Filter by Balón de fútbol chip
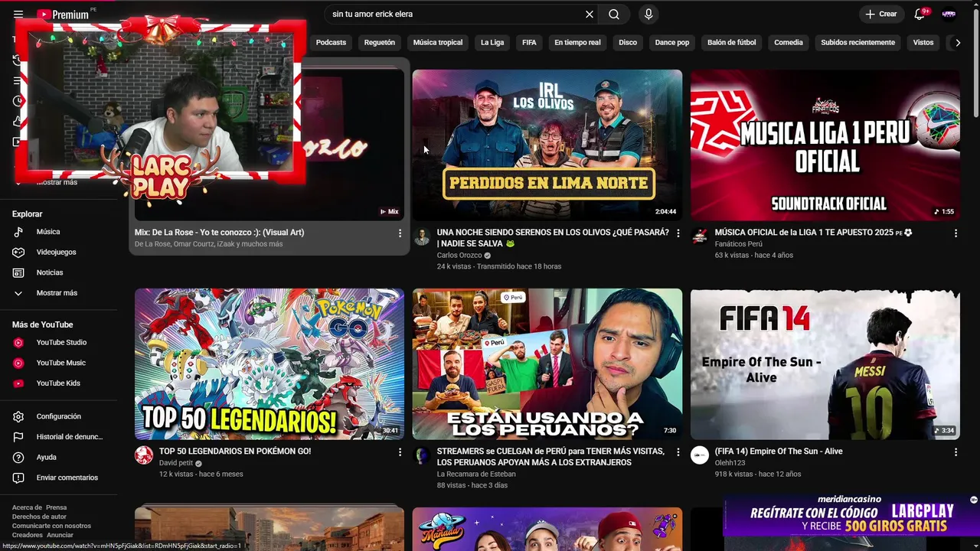Image resolution: width=980 pixels, height=551 pixels. [732, 42]
